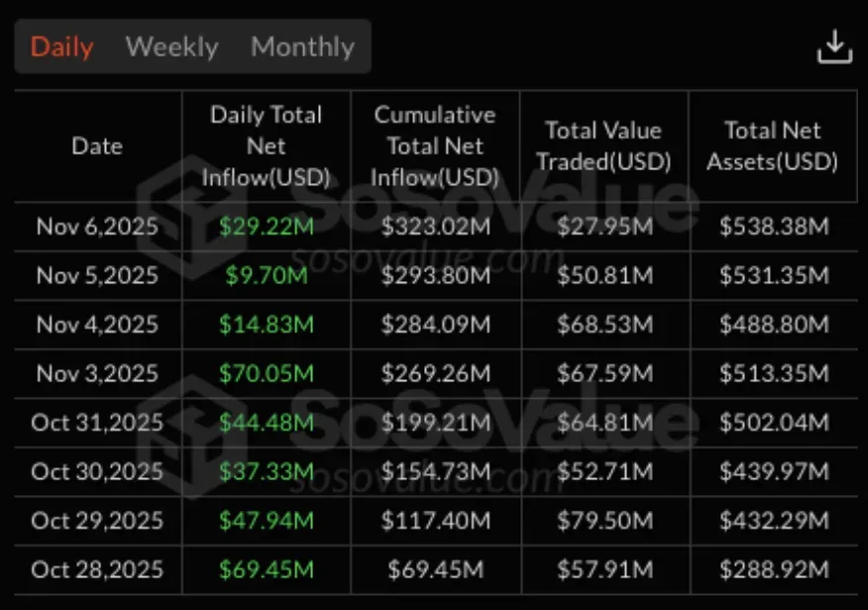Click the Date column header
Screen dimensions: 868x610
tap(97, 147)
